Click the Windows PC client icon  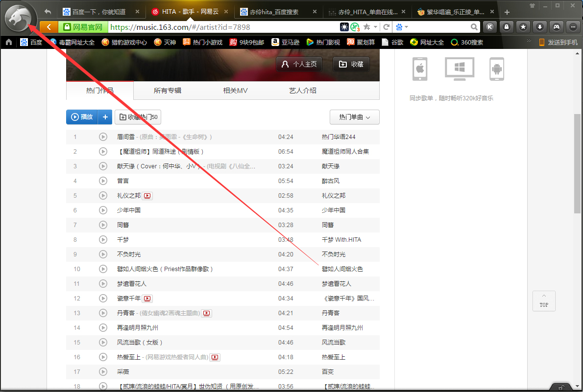459,69
